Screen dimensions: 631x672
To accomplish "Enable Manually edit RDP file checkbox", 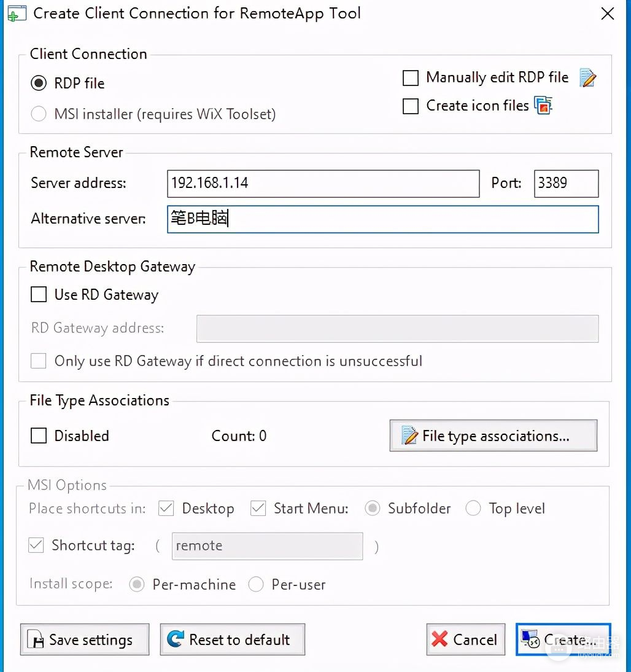I will [411, 78].
